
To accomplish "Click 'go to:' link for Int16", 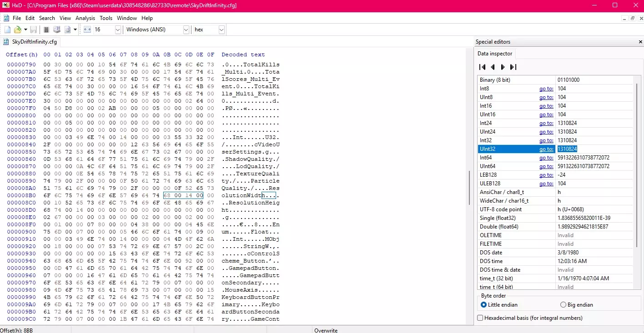I will (546, 106).
